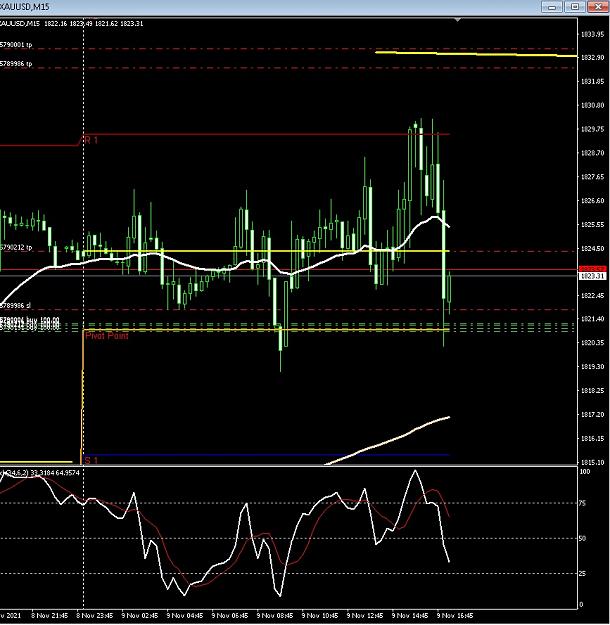Click the 9 Nov 04:45 time label
The width and height of the screenshot is (610, 625).
[185, 615]
